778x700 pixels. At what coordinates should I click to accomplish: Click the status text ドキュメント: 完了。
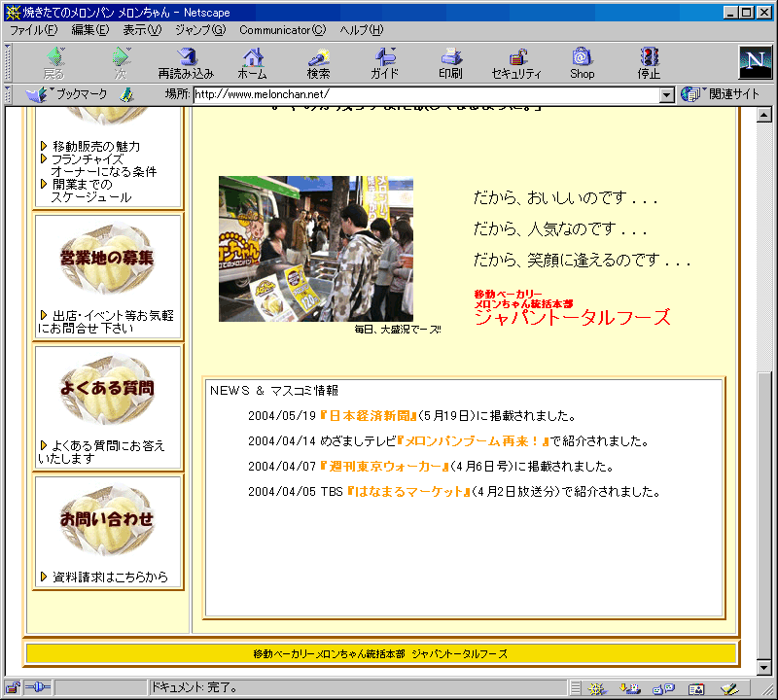point(194,687)
